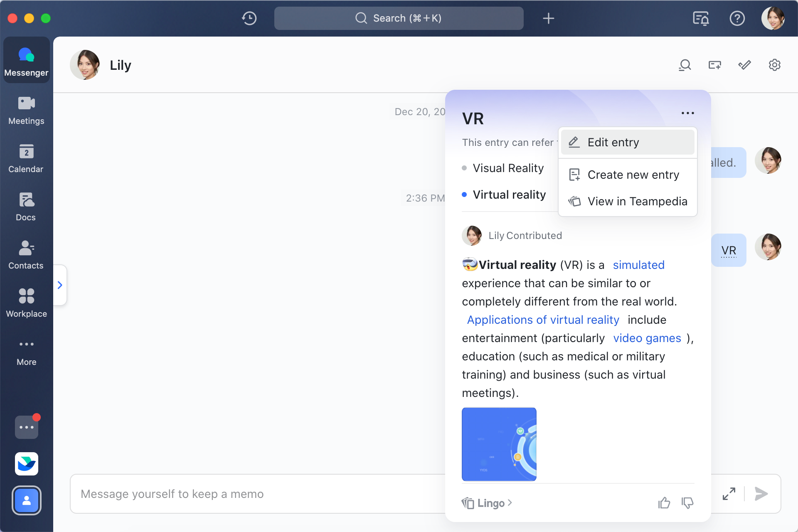Open the history clock icon
Viewport: 798px width, 532px height.
pos(249,18)
